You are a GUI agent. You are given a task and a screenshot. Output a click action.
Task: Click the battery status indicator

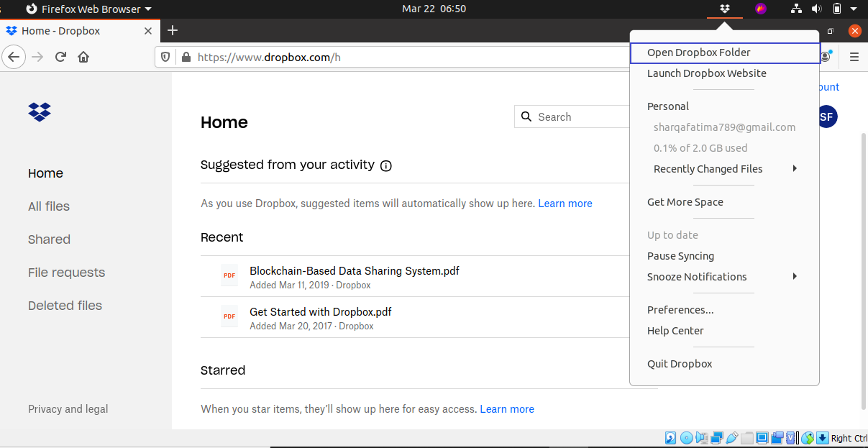pyautogui.click(x=836, y=9)
